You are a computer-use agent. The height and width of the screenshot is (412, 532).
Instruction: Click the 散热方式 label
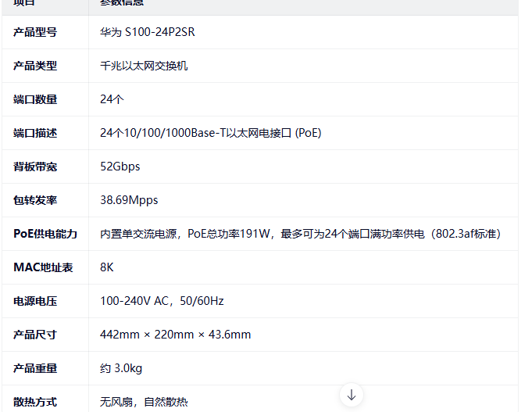click(x=35, y=402)
